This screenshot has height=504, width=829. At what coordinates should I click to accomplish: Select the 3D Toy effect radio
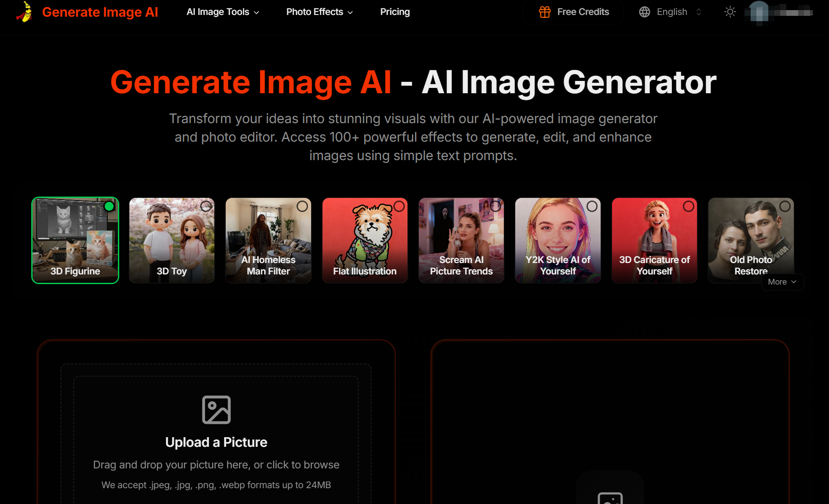pos(205,206)
